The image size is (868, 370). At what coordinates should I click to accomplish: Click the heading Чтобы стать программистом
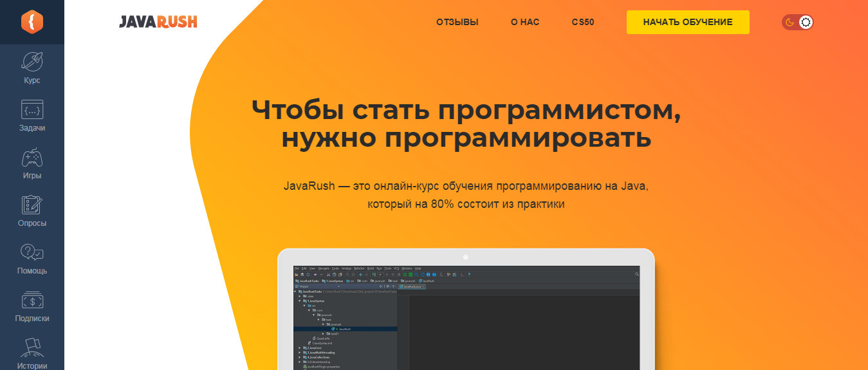(x=466, y=109)
